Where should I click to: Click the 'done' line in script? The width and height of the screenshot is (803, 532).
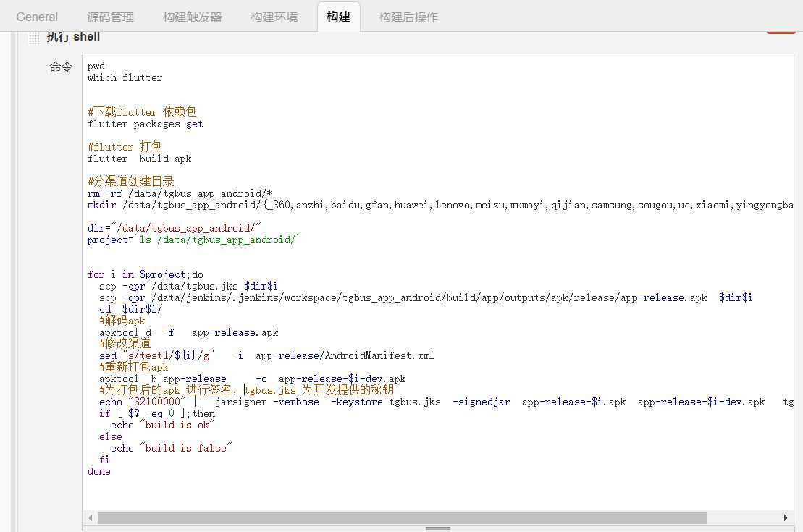(99, 472)
